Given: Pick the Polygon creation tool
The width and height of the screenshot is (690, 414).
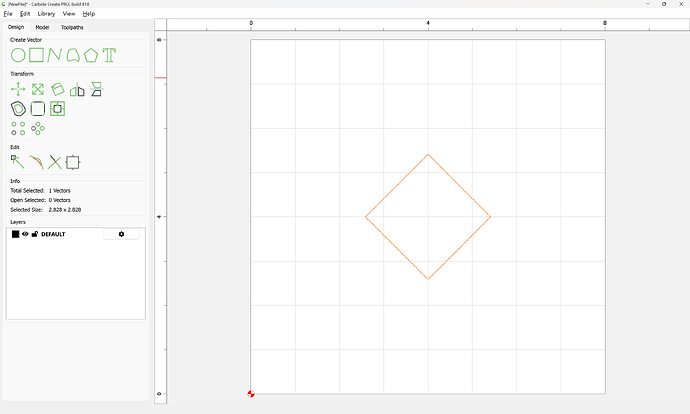Looking at the screenshot, I should (x=91, y=55).
